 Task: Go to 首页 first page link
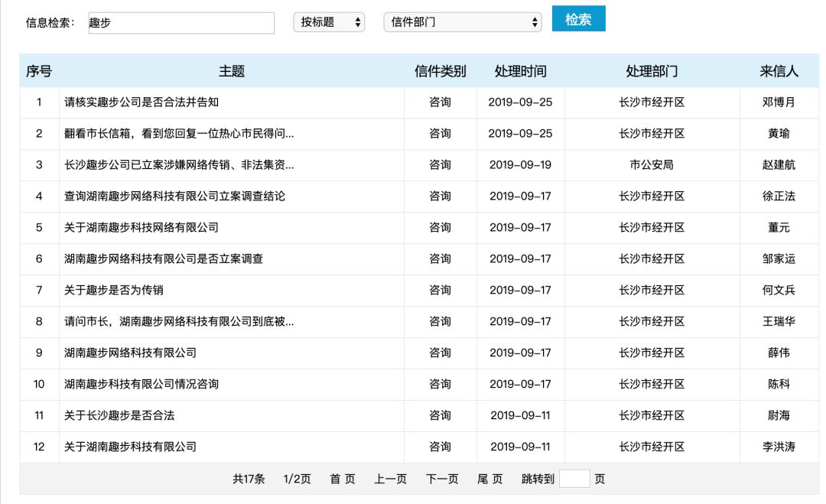tap(343, 480)
